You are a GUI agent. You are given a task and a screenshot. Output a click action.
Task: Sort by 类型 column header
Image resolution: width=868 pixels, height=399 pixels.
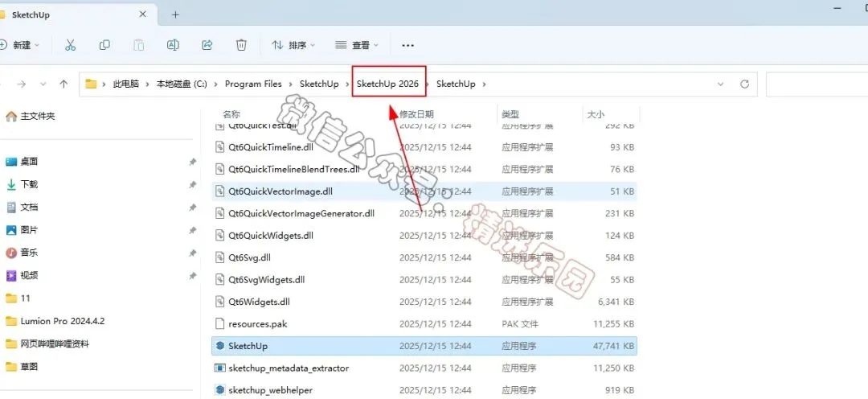pos(510,114)
